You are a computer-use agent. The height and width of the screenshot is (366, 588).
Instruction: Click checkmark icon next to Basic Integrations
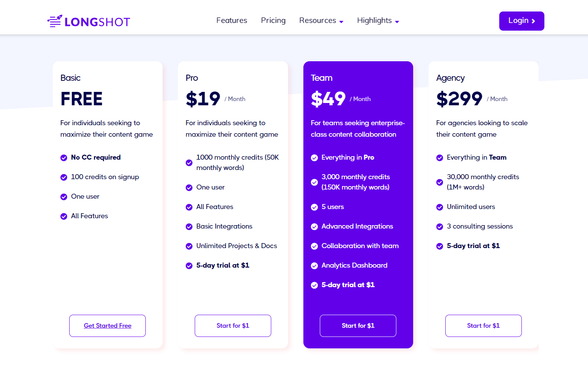click(x=189, y=227)
